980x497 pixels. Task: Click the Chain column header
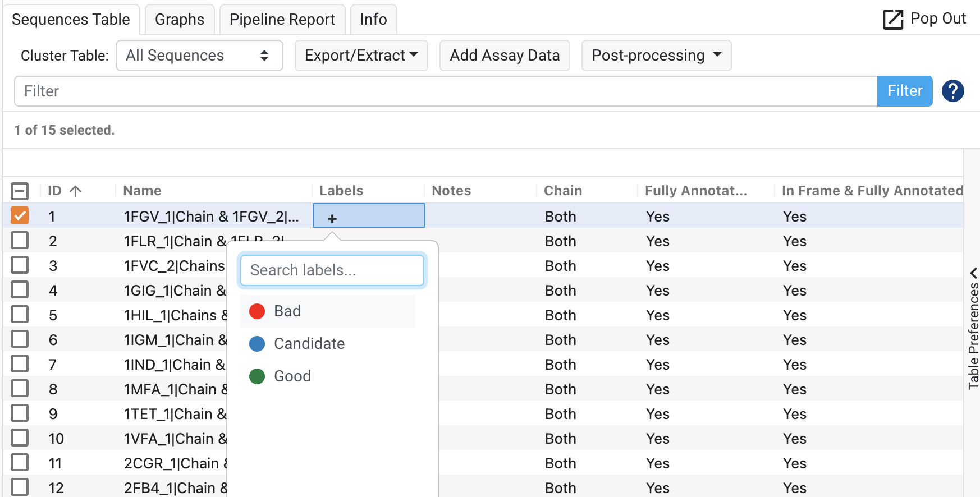coord(563,191)
